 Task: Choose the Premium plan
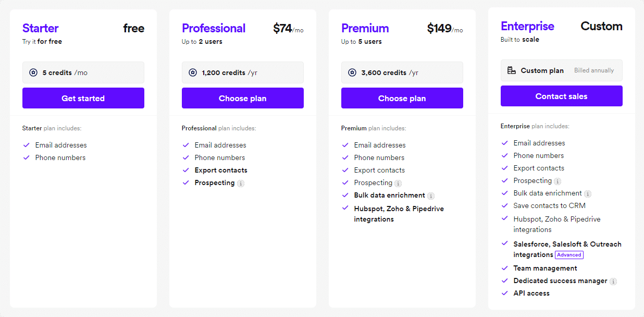402,98
